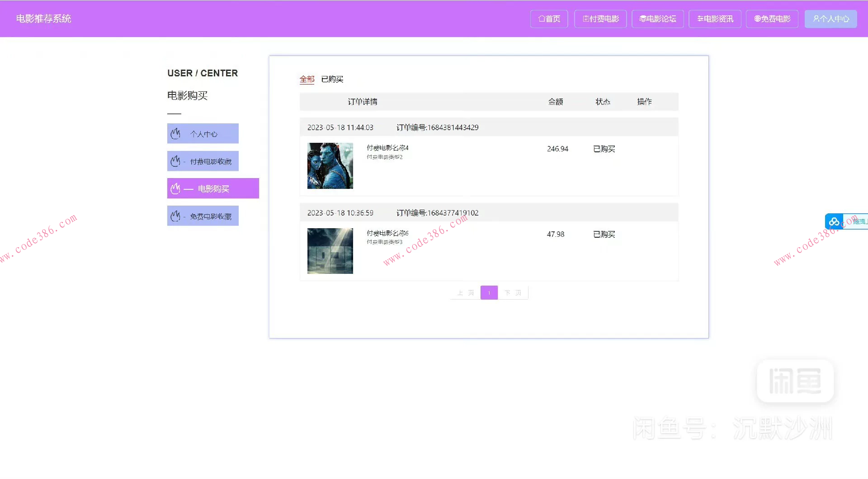Open the poster thumbnail for 付费电影名称6
Viewport: 868px width, 479px height.
pos(330,251)
